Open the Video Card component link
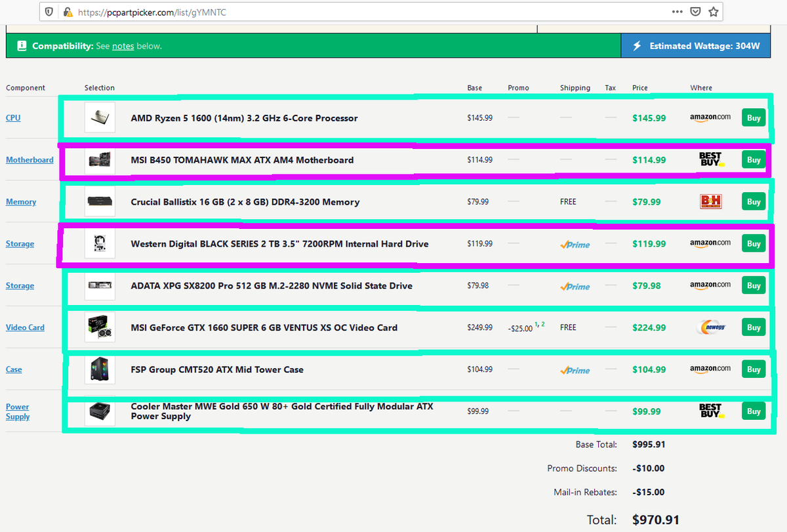787x532 pixels. 25,328
